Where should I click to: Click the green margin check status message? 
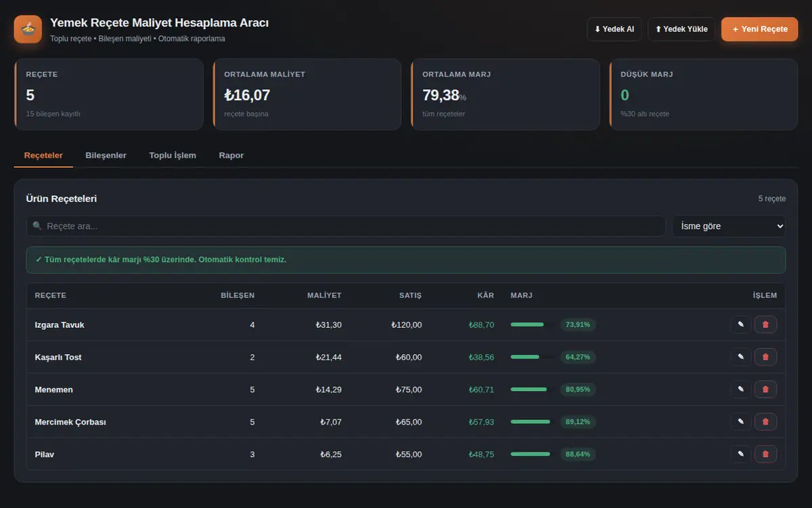click(406, 260)
